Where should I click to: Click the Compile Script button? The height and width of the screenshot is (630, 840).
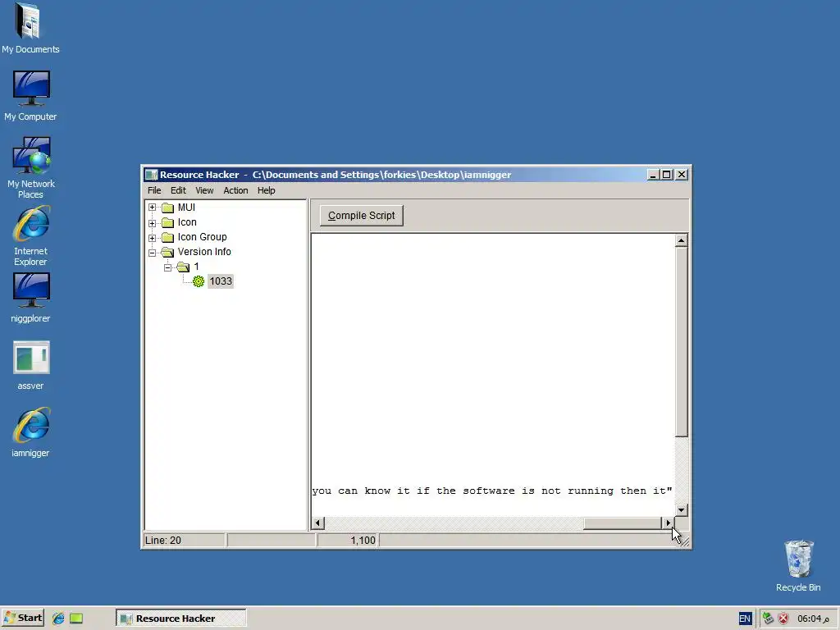[x=362, y=216]
